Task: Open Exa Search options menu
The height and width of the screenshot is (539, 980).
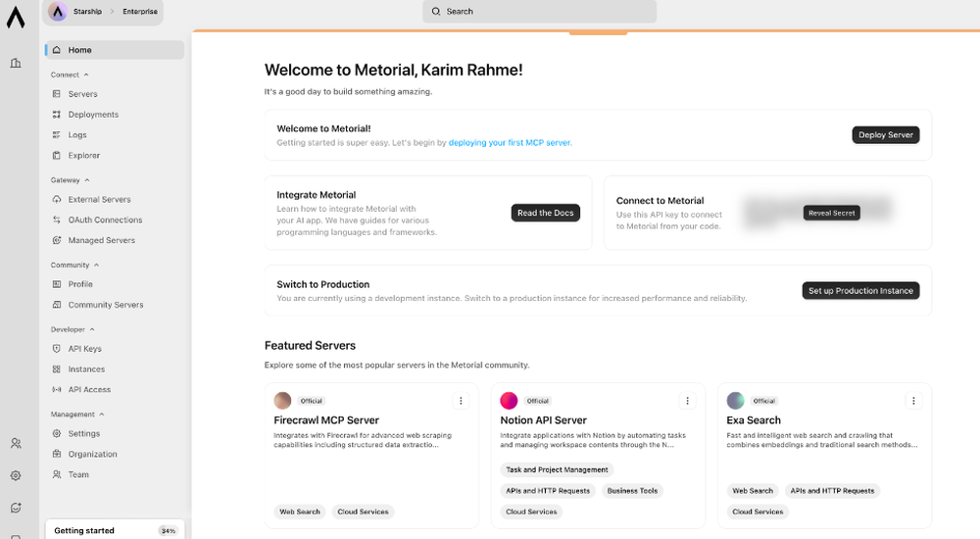Action: [913, 401]
